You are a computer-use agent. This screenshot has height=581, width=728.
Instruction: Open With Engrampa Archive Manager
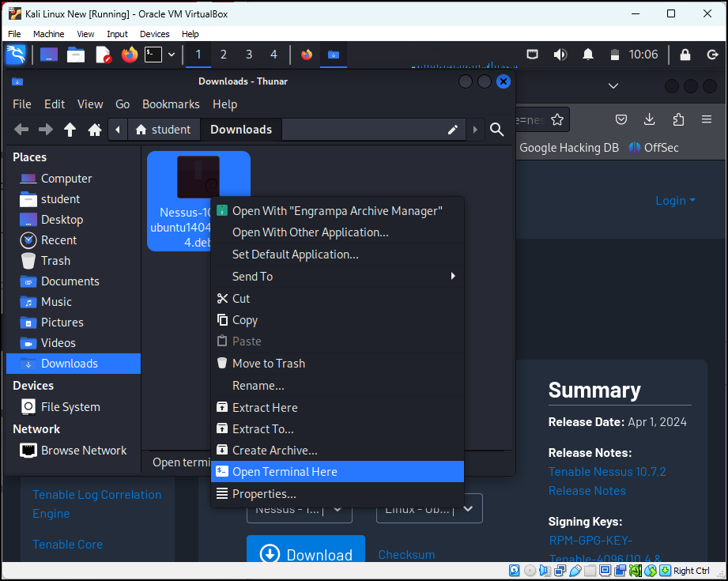[x=338, y=211]
